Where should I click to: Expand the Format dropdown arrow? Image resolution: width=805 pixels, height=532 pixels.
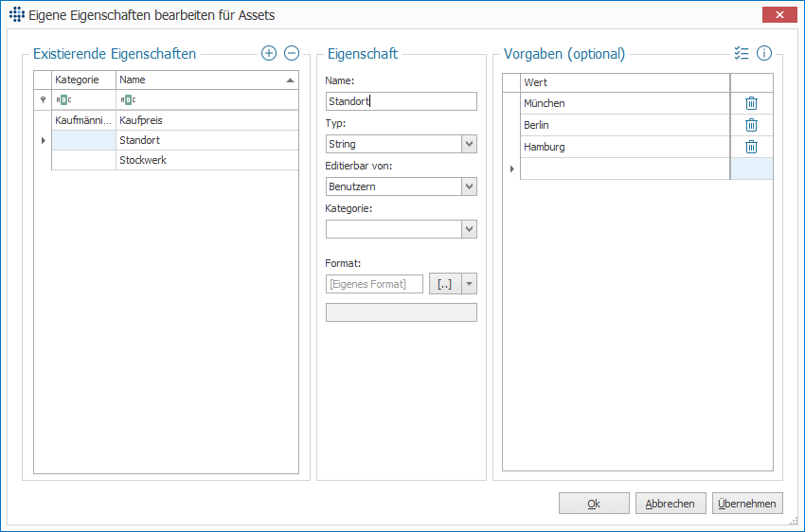469,284
